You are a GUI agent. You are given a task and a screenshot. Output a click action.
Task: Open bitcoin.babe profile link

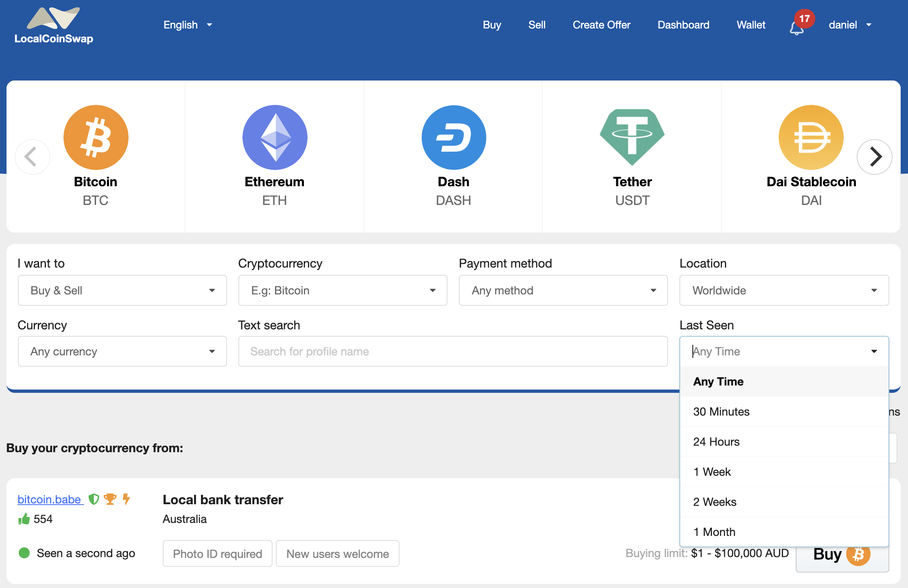click(50, 499)
